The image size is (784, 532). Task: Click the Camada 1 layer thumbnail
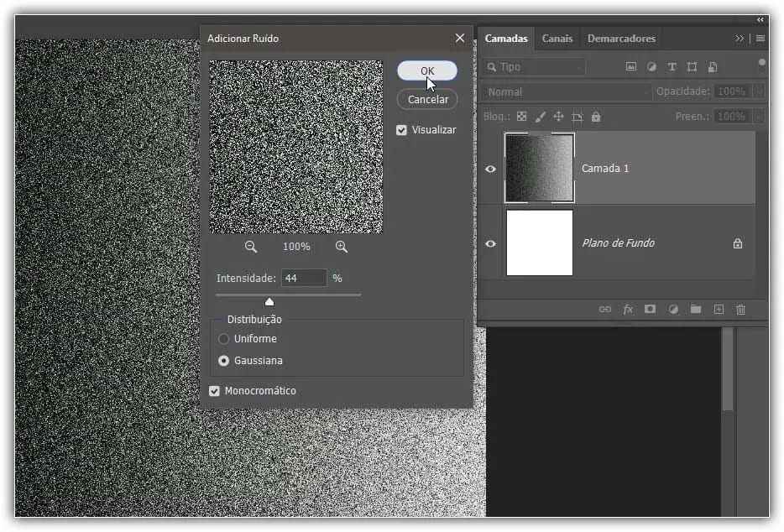coord(540,168)
